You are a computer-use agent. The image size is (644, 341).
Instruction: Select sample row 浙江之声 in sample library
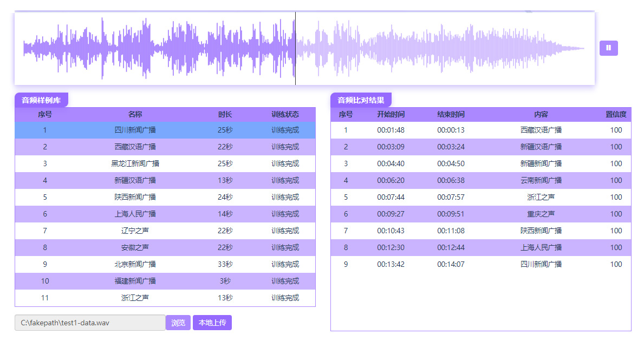pyautogui.click(x=165, y=298)
